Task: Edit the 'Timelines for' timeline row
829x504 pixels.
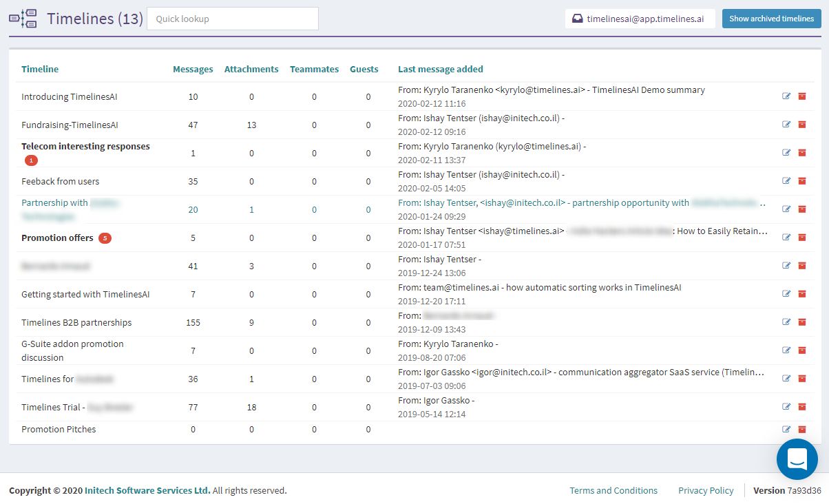Action: (x=786, y=379)
